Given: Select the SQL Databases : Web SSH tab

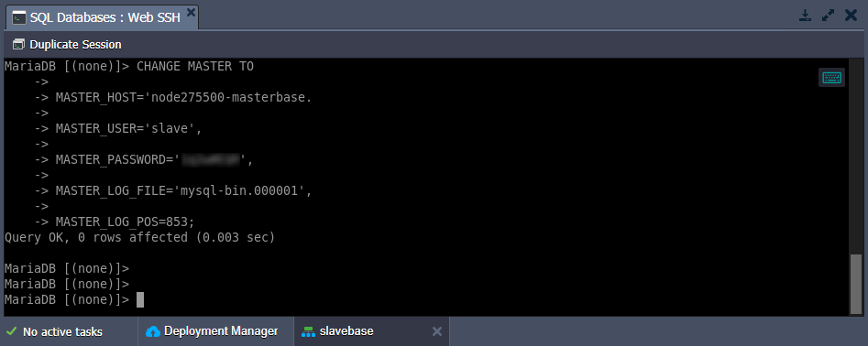Looking at the screenshot, I should (x=102, y=17).
